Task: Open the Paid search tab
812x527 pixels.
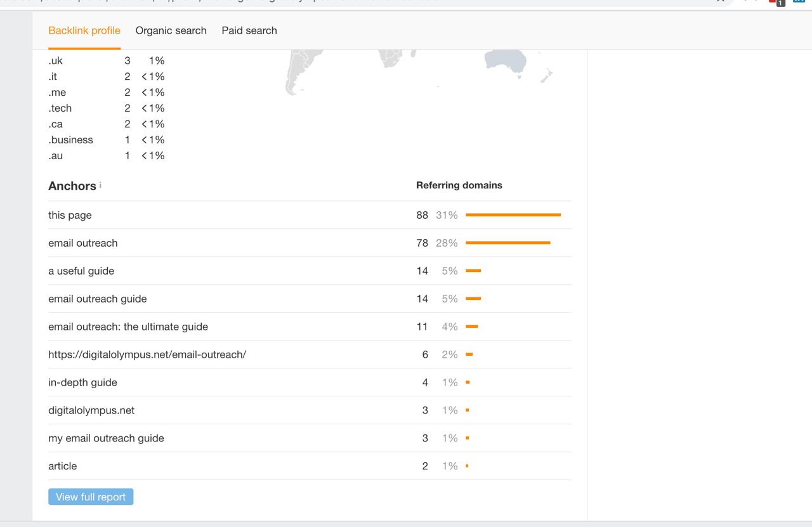Action: (x=249, y=30)
